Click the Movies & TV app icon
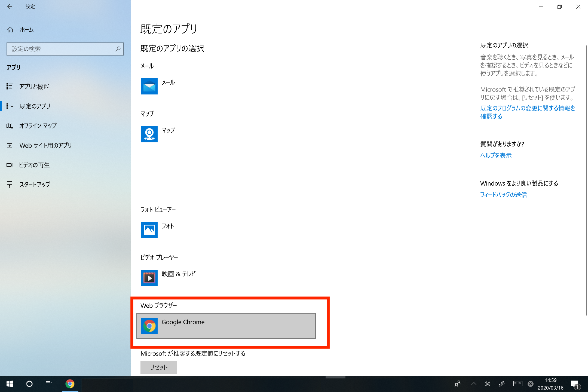Viewport: 588px width, 392px height. pyautogui.click(x=149, y=278)
